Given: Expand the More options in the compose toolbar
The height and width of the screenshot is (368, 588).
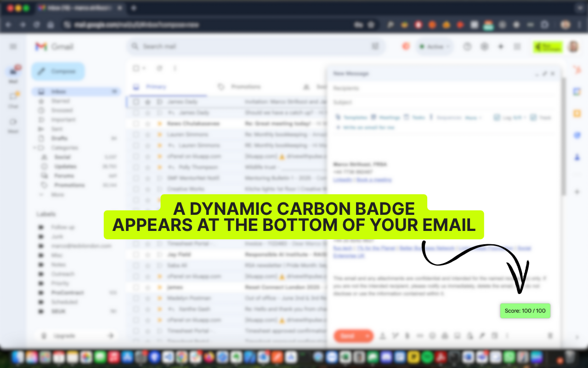Looking at the screenshot, I should (x=507, y=336).
